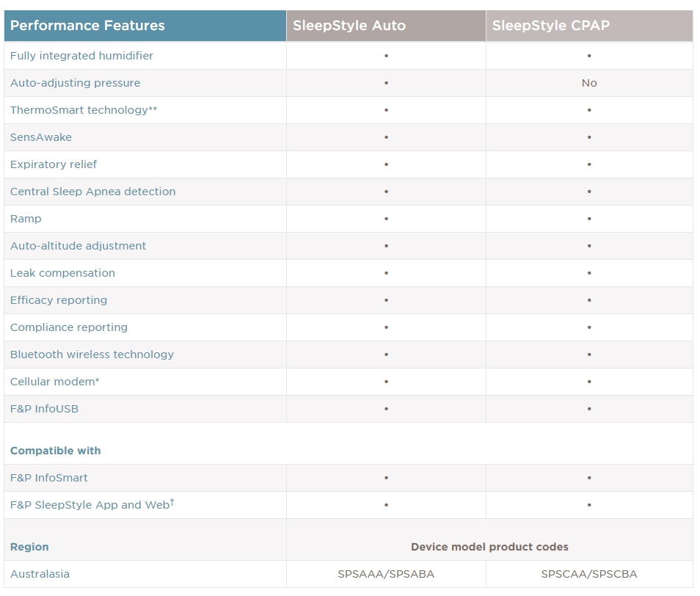Click the Expiratory relief label
Screen dimensions: 700x596
tap(54, 164)
